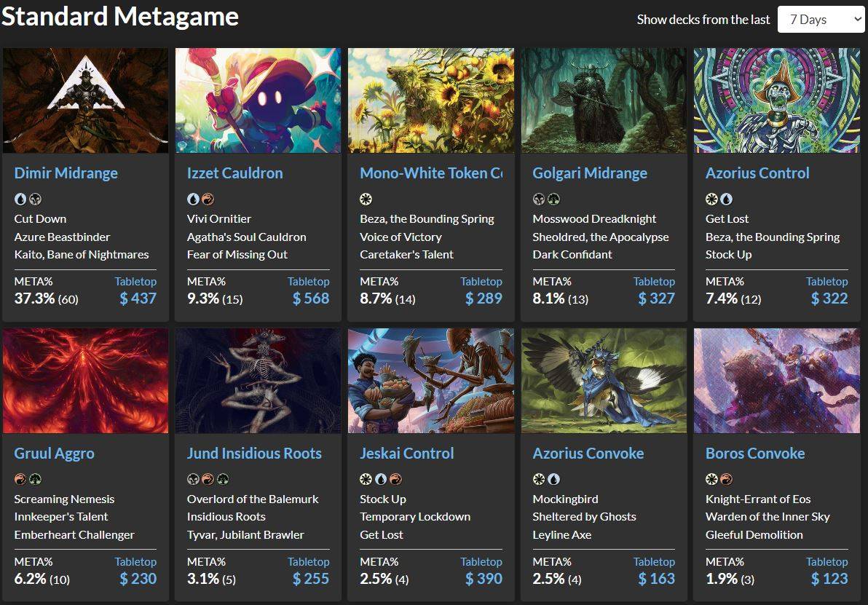Click the $ 568 Tabletop price

[x=311, y=298]
